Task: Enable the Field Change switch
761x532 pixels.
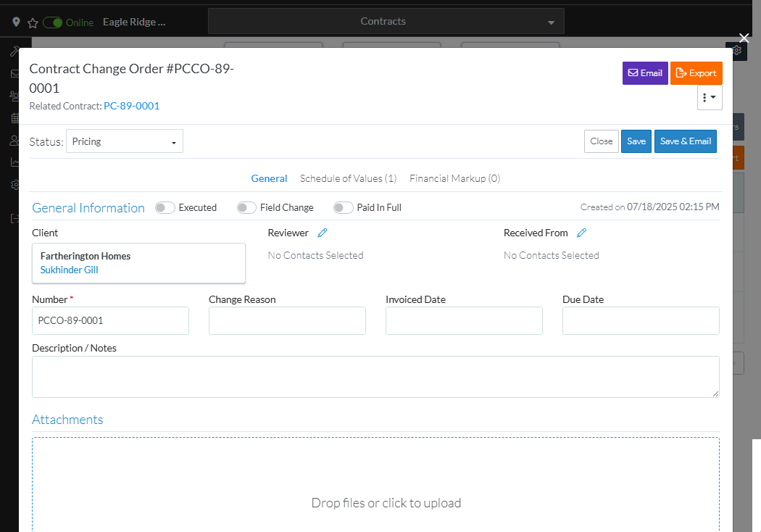Action: [246, 208]
